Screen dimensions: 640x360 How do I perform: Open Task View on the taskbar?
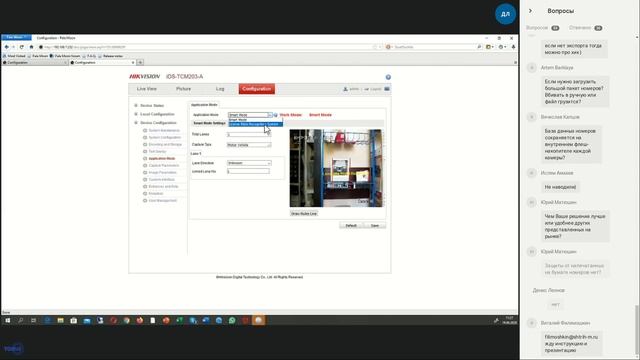[x=33, y=320]
